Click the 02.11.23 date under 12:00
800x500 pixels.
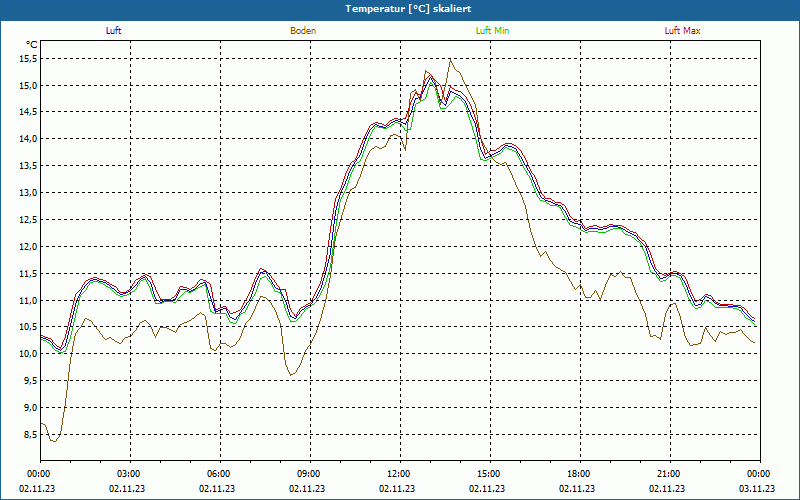coord(397,488)
